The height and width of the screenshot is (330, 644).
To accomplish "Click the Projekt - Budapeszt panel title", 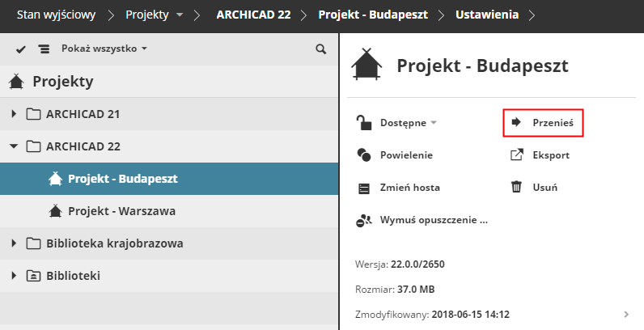I will click(x=482, y=66).
